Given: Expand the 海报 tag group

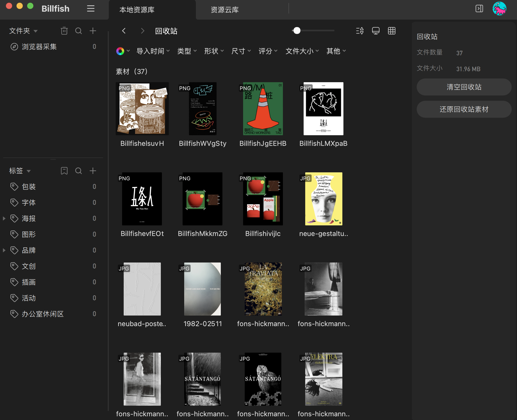Looking at the screenshot, I should tap(4, 218).
